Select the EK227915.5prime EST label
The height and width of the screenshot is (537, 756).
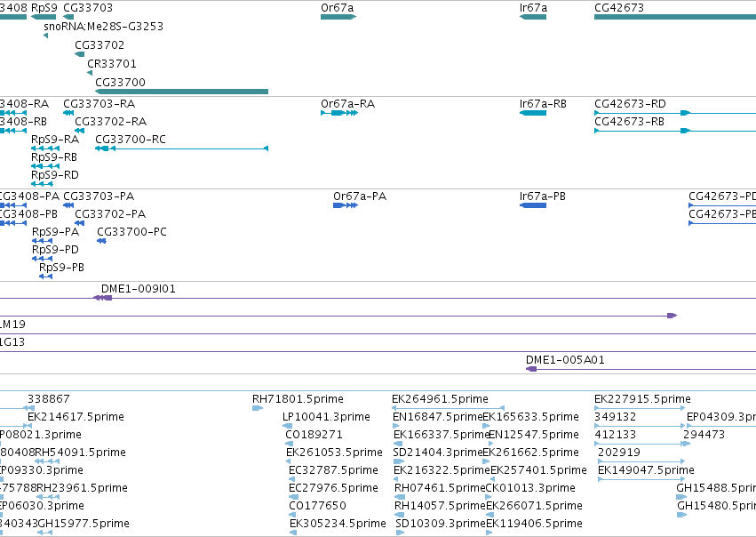(642, 399)
